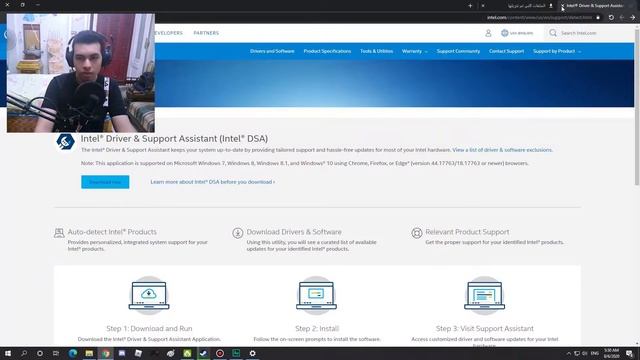Expand Support by Product dropdown
Image resolution: width=640 pixels, height=360 pixels.
pyautogui.click(x=557, y=51)
